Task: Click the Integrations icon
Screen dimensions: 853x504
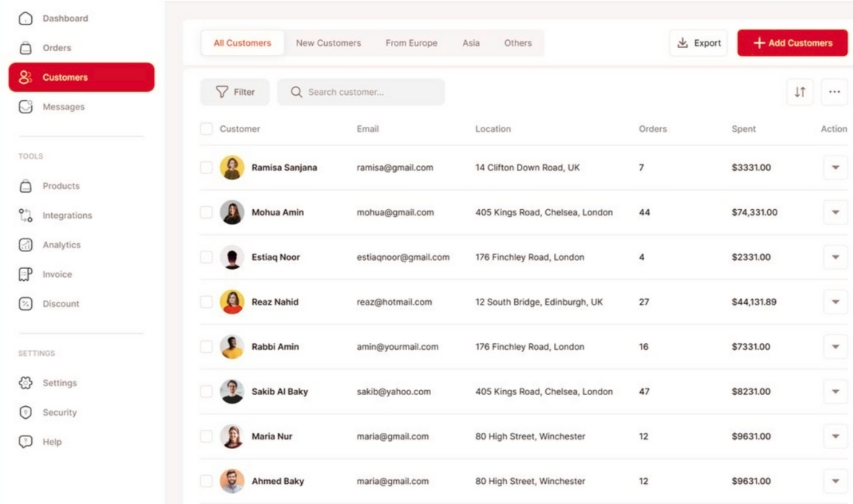Action: tap(25, 216)
